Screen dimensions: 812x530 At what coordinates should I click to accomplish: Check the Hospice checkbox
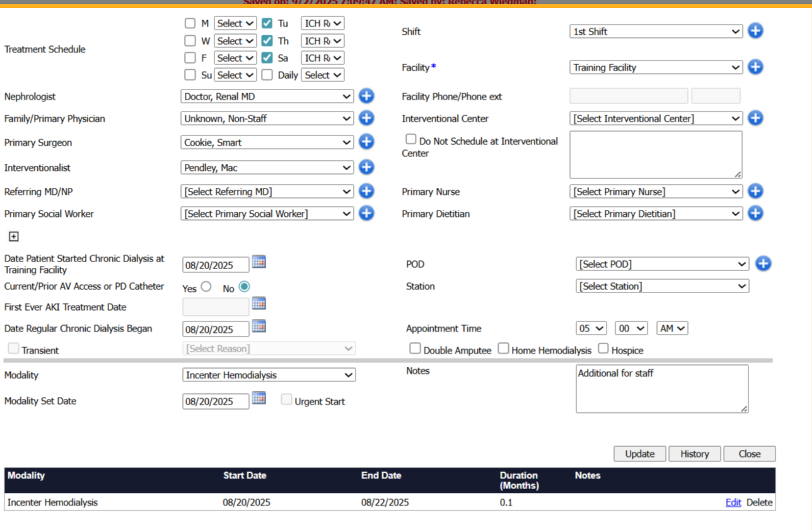603,349
